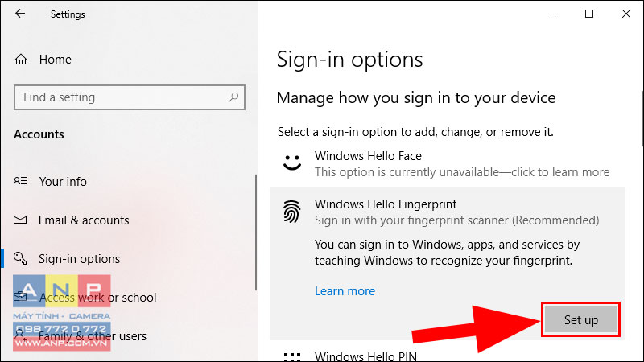Click the Sign-in options key icon
Image resolution: width=644 pixels, height=362 pixels.
(x=20, y=258)
